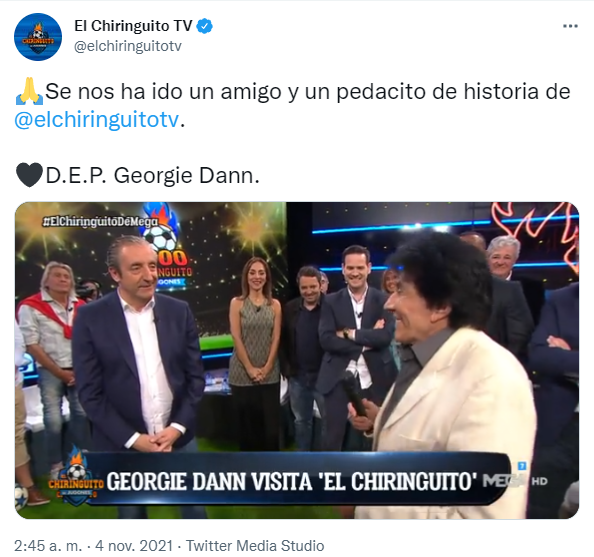Viewport: 594px width, 557px height.
Task: Open the 2:45 a. m. tweet timestamp
Action: [x=48, y=546]
